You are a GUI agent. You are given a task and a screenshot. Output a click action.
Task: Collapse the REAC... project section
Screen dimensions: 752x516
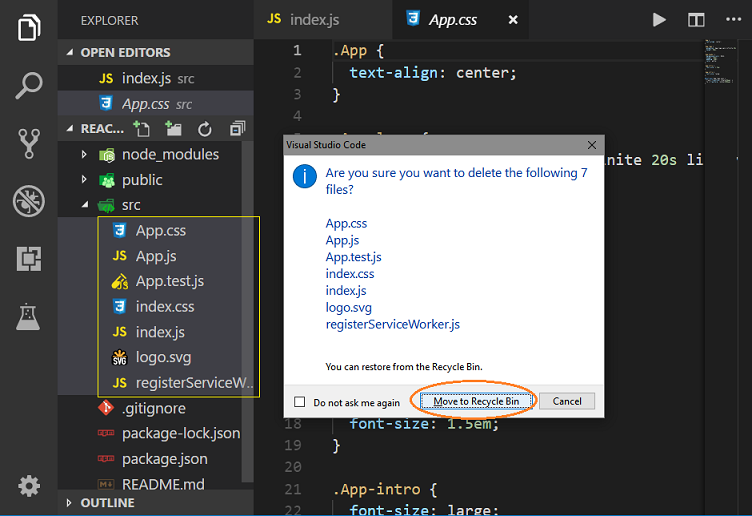[x=70, y=129]
